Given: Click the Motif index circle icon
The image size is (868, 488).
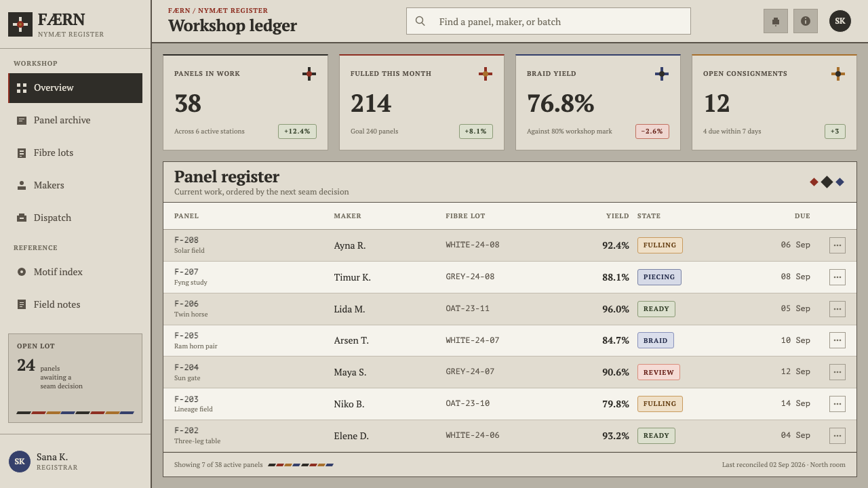Looking at the screenshot, I should pyautogui.click(x=22, y=272).
